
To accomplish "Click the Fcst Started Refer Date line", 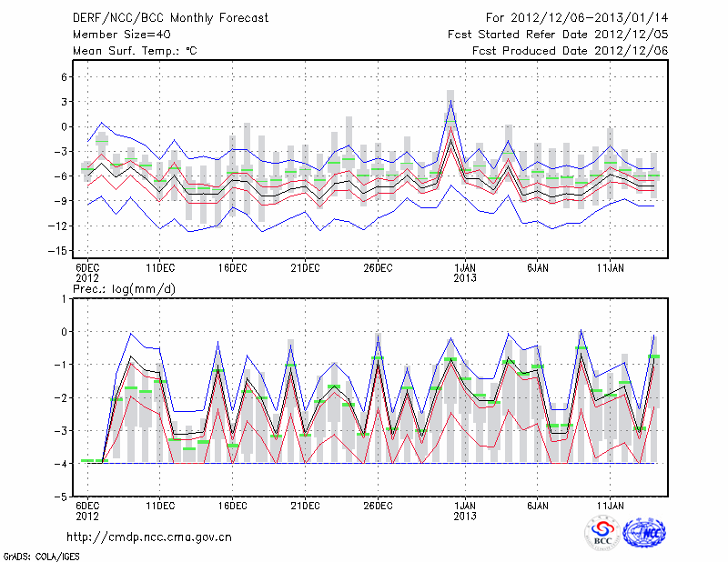I will (x=558, y=35).
